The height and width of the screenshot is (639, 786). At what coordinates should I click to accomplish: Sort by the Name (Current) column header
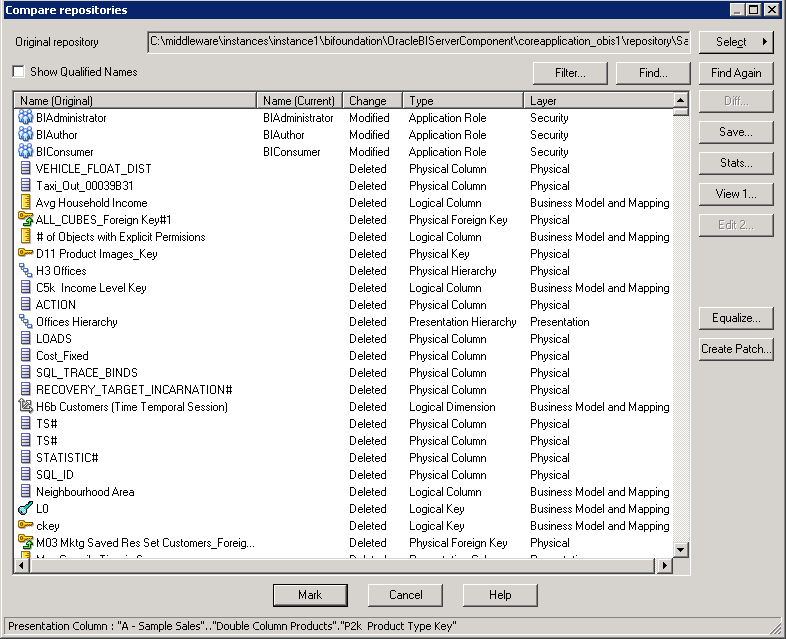click(299, 101)
